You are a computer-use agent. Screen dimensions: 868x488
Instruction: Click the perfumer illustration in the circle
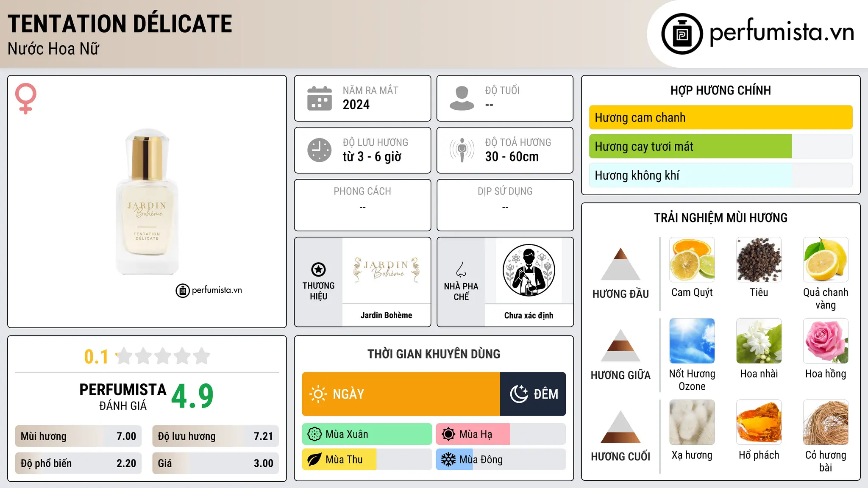point(529,270)
